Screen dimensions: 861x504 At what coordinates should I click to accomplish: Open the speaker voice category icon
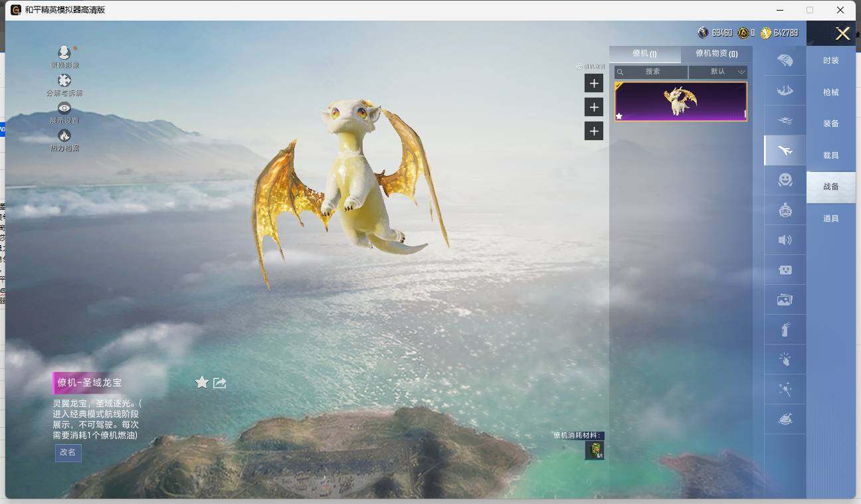point(785,240)
